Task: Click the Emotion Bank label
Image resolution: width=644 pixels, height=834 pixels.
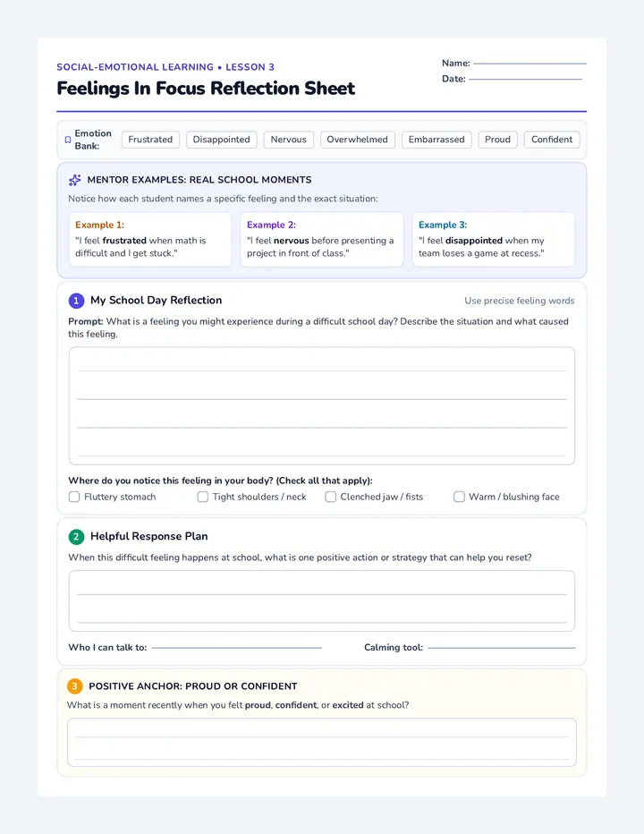Action: (x=93, y=140)
